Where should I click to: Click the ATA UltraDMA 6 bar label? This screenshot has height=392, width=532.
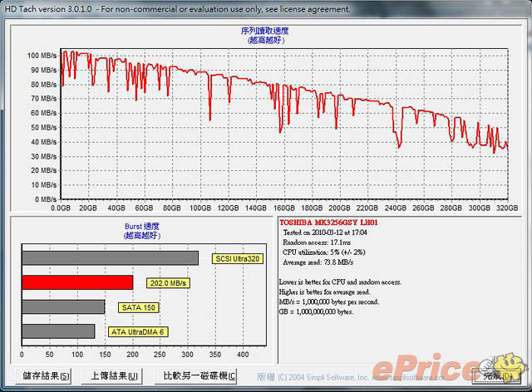(x=138, y=332)
